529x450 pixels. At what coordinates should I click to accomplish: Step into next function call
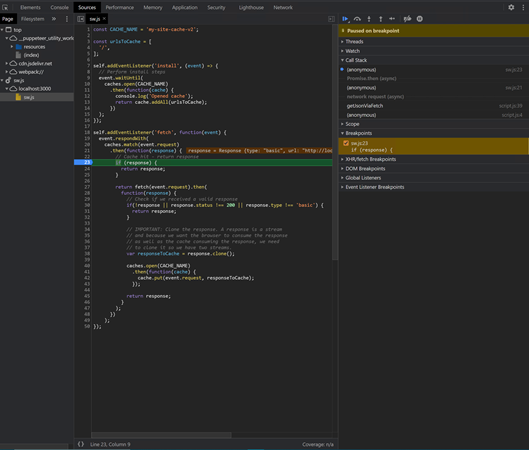(x=369, y=19)
